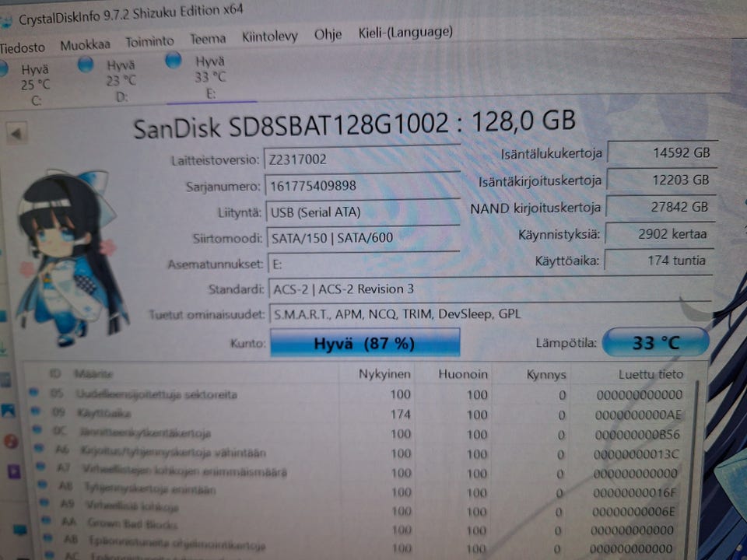Click the 33 °C temperature button
747x560 pixels.
click(x=655, y=342)
